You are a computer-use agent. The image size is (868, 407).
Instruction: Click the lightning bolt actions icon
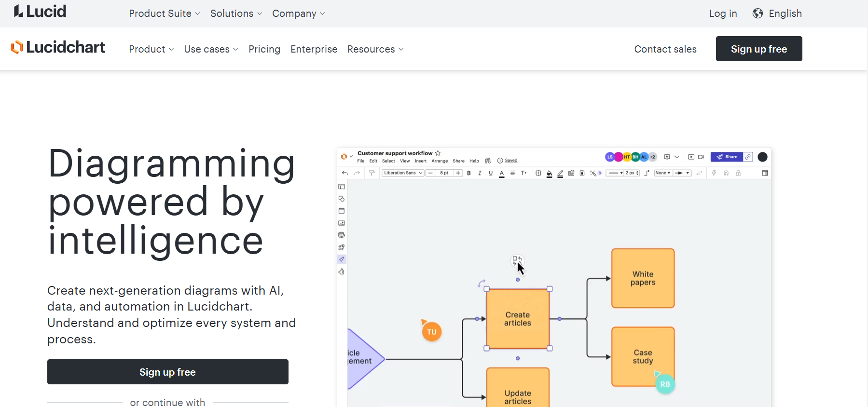(x=714, y=173)
